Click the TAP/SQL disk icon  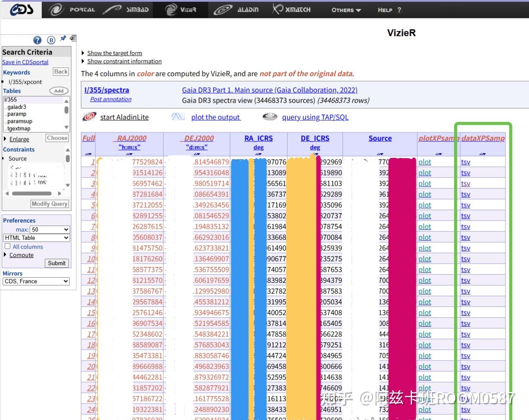click(270, 116)
